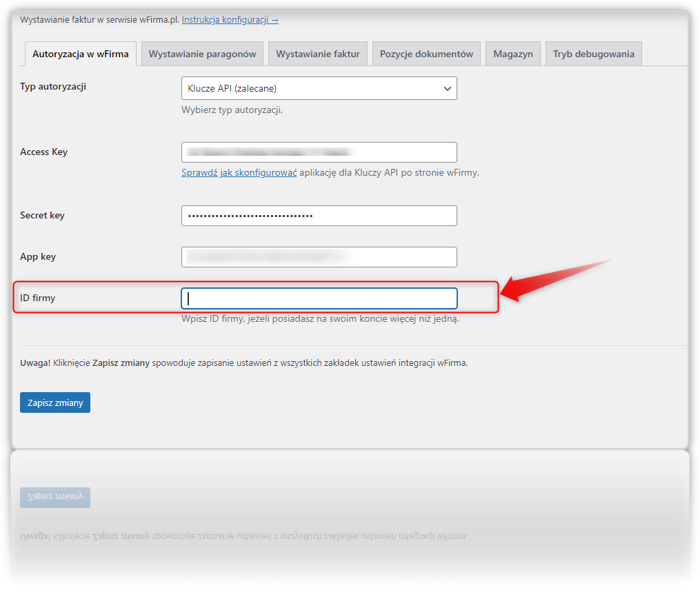This screenshot has height=592, width=700.
Task: Save settings with Zapisz zmiany button
Action: point(55,402)
